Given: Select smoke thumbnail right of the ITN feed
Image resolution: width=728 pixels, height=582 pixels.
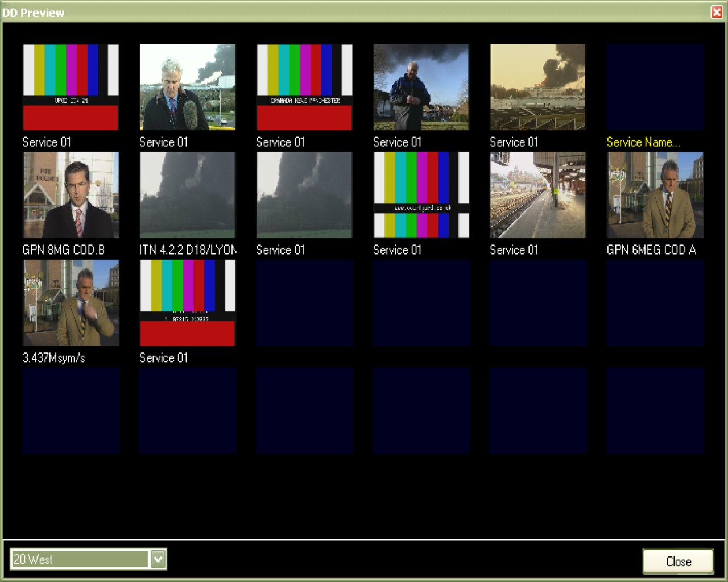Looking at the screenshot, I should (x=304, y=195).
